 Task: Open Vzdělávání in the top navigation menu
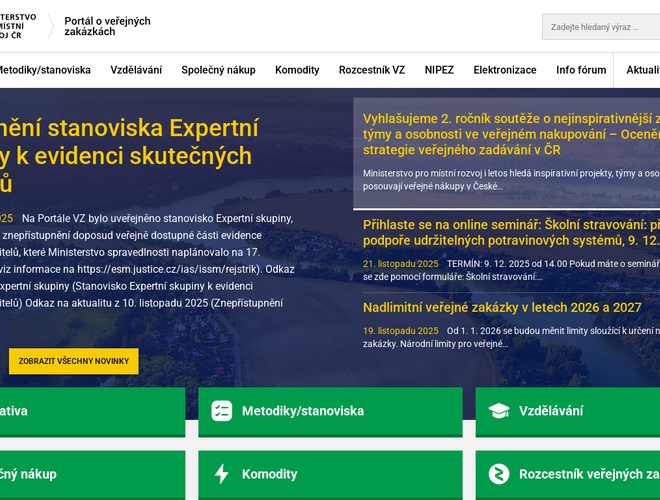coord(136,70)
